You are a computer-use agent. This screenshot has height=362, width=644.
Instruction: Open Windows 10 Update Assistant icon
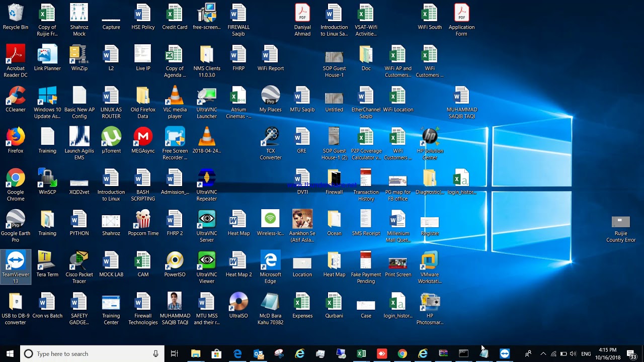point(47,103)
